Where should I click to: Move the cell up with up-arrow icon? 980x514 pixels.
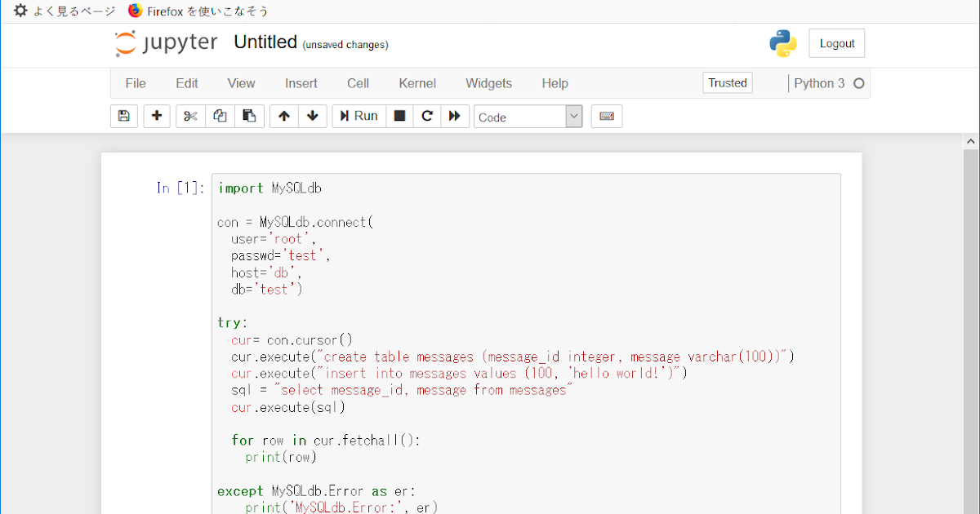(x=283, y=116)
